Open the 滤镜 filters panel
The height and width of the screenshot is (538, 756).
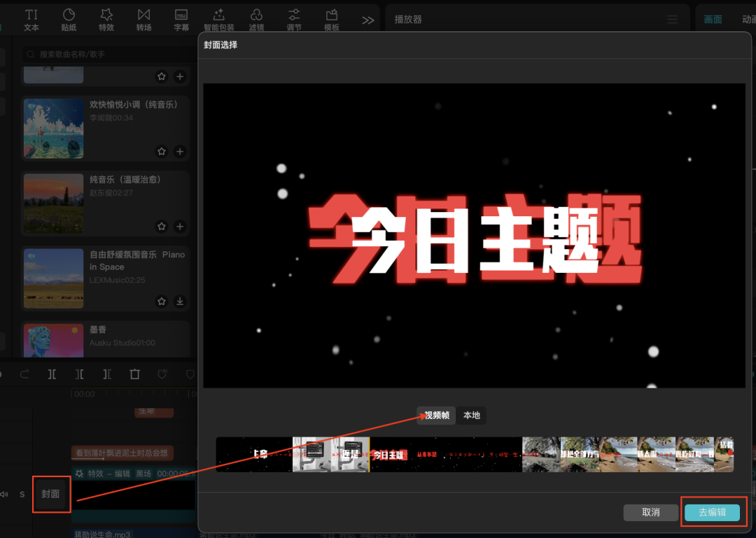point(256,19)
